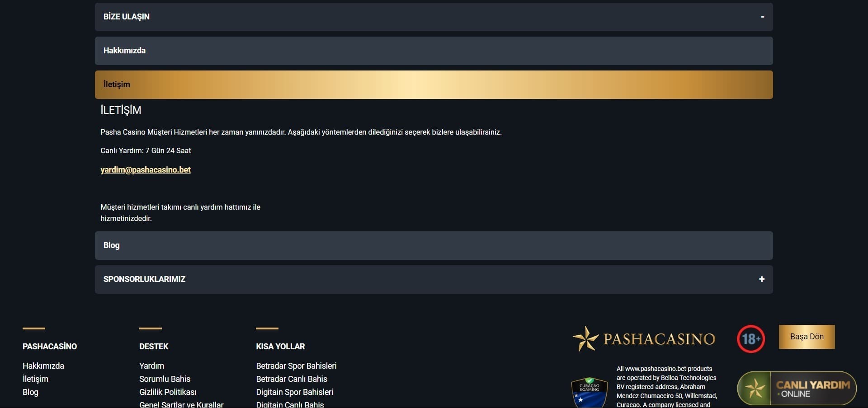Open the Yardım support link
Image resolution: width=868 pixels, height=408 pixels.
[151, 366]
